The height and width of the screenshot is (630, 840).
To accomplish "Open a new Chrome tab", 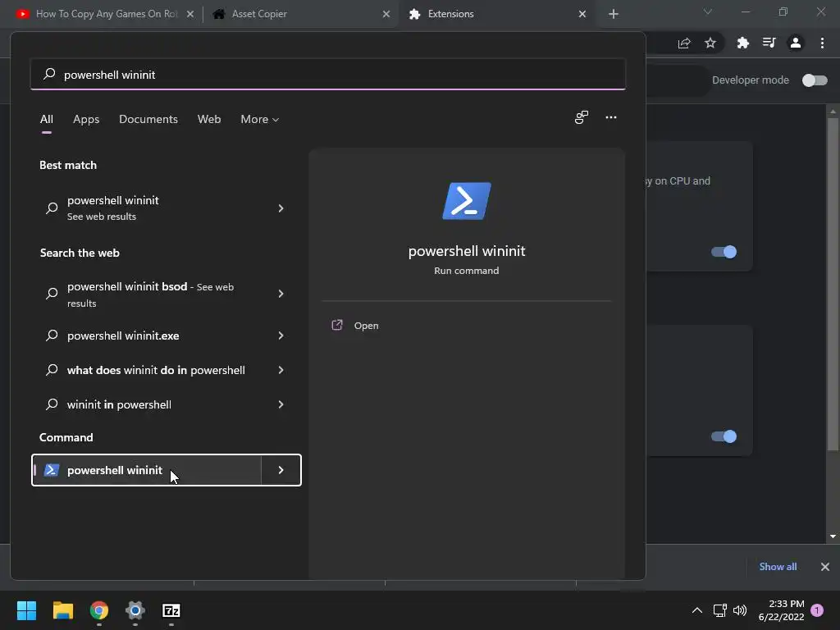I will (x=614, y=14).
